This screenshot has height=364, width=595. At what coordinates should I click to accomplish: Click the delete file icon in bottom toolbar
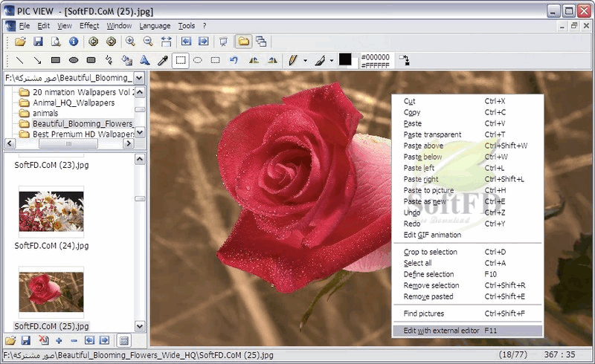tap(44, 340)
